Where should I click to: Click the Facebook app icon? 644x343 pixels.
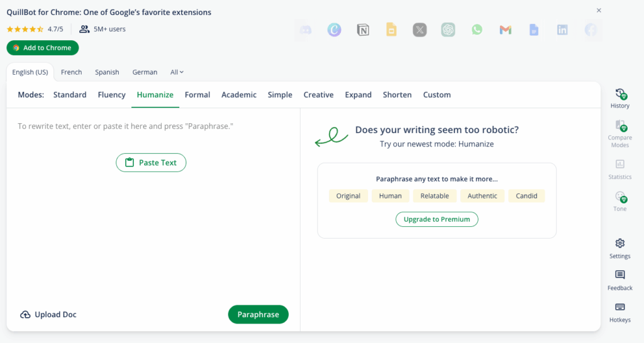tap(591, 30)
